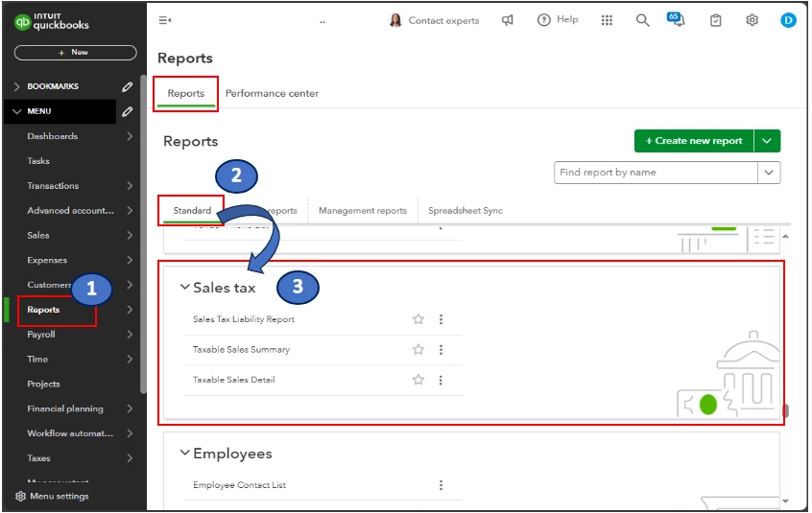Open Financial planning in the sidebar
The width and height of the screenshot is (812, 513).
(x=65, y=409)
